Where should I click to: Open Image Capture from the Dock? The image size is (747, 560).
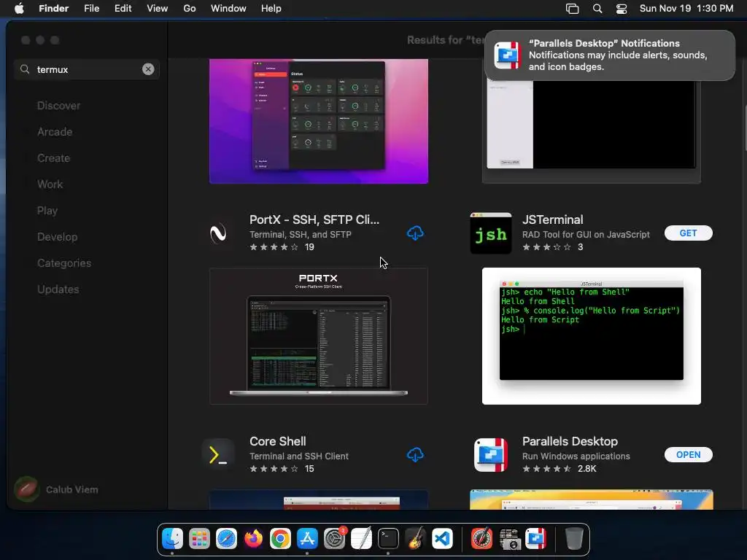tap(508, 539)
